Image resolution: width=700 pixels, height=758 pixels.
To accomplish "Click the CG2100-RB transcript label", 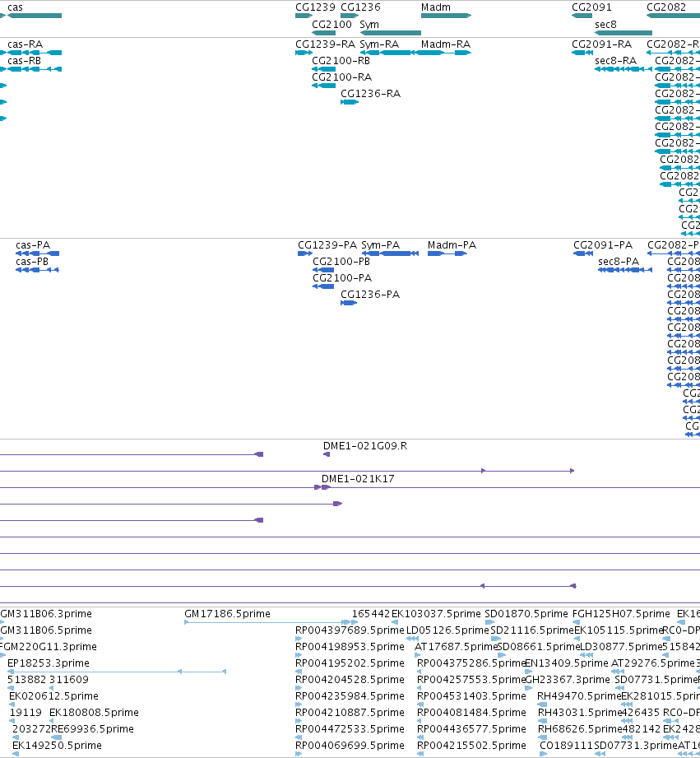I will pyautogui.click(x=341, y=61).
